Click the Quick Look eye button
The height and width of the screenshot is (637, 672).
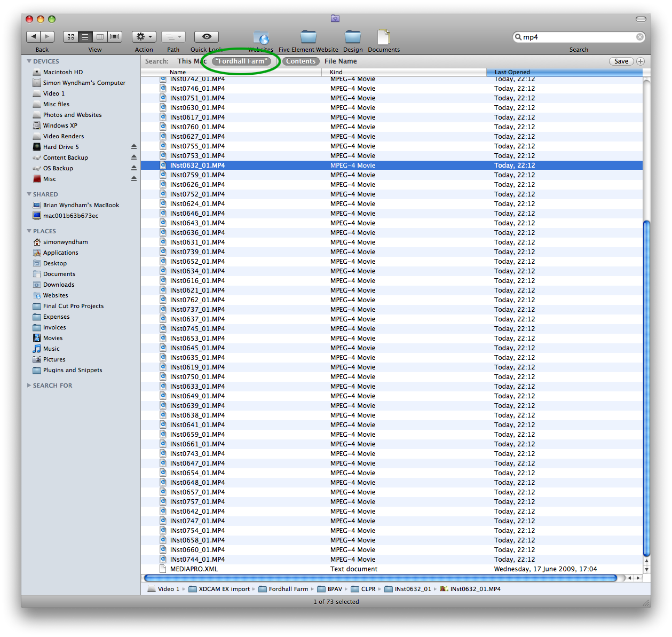pyautogui.click(x=207, y=37)
